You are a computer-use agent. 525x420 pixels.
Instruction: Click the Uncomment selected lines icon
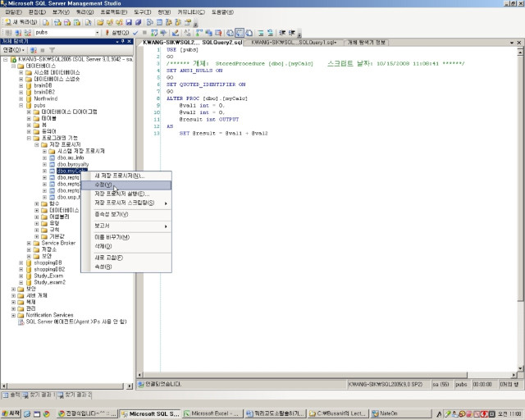(270, 33)
